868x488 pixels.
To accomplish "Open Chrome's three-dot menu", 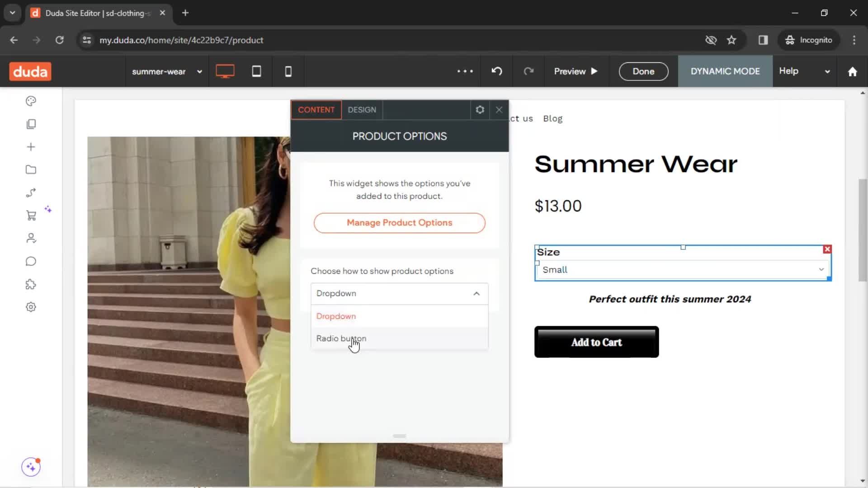I will click(x=854, y=40).
